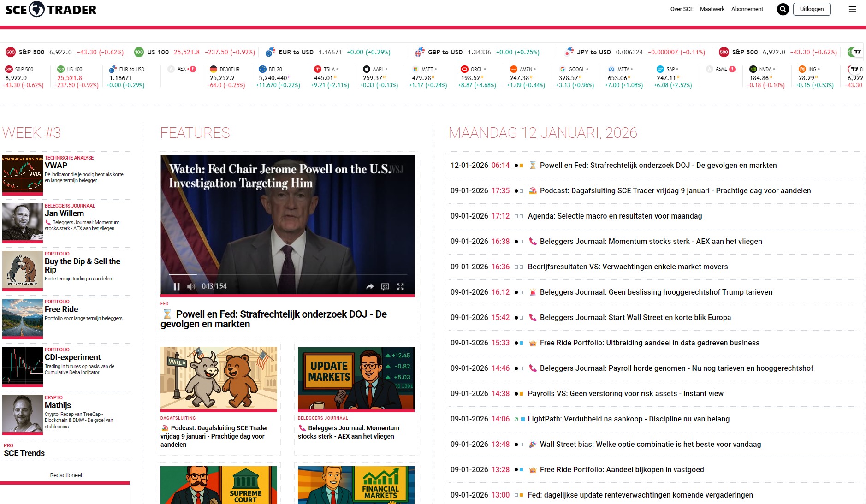Open Bedrijfsresultaten VS: Verwachtingen news item
Viewport: 866px width, 504px height.
pos(628,267)
